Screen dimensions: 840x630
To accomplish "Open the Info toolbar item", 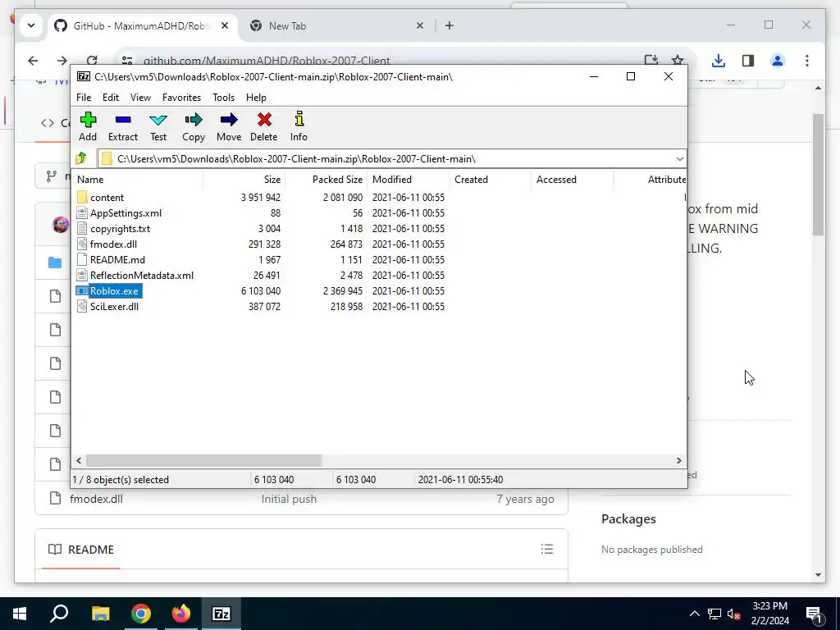I will click(x=299, y=127).
